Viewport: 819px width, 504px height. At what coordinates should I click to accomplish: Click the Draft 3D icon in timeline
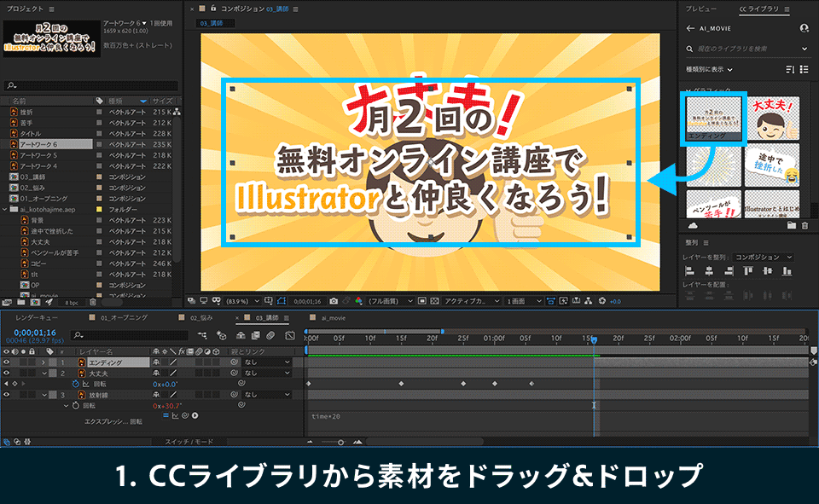tap(222, 335)
